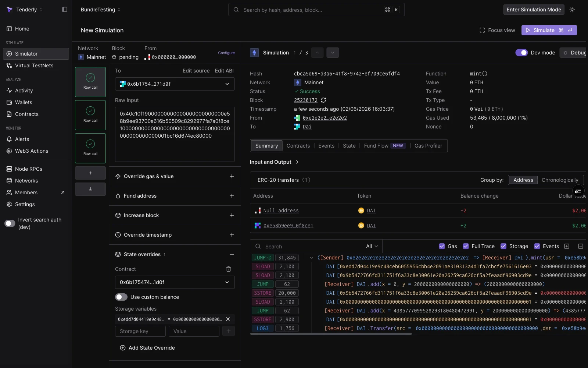Refresh block number icon

tap(323, 100)
